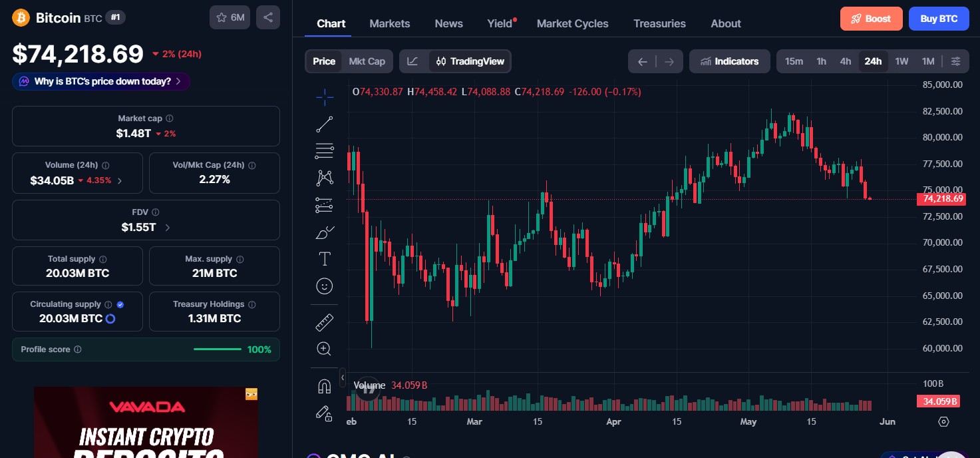Viewport: 980px width, 458px height.
Task: Show Circulating supply info icon
Action: pyautogui.click(x=108, y=304)
